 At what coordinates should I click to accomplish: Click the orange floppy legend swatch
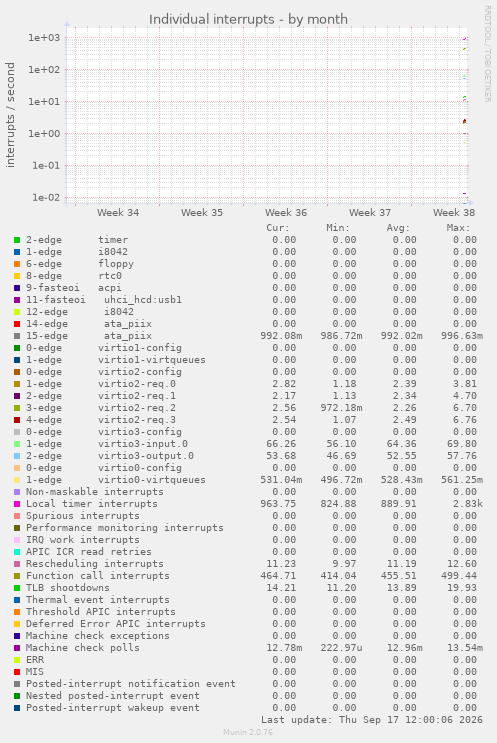(17, 264)
